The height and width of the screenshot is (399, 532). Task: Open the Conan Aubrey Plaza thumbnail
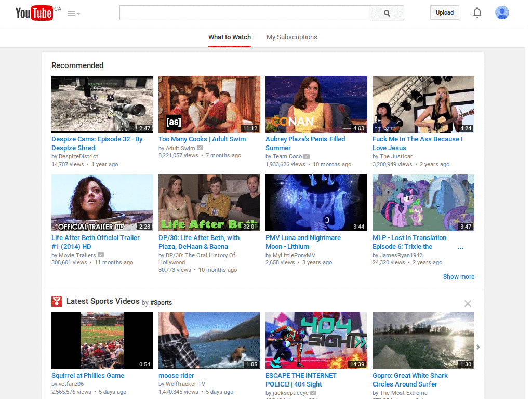[x=316, y=104]
